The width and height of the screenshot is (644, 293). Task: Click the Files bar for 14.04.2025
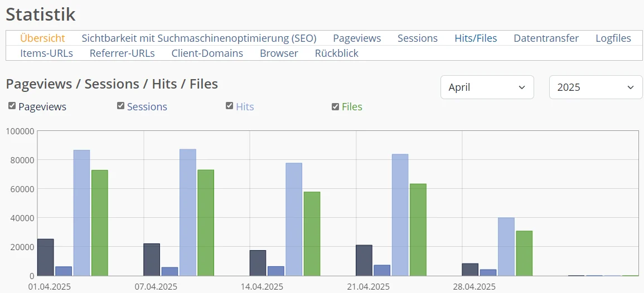pyautogui.click(x=312, y=234)
